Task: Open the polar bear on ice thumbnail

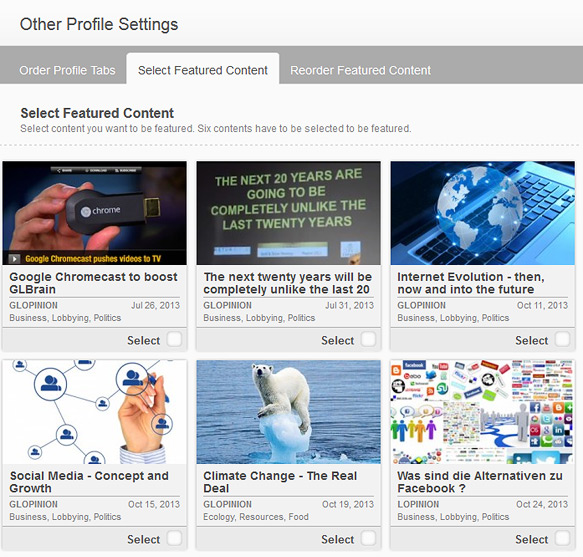Action: click(289, 412)
